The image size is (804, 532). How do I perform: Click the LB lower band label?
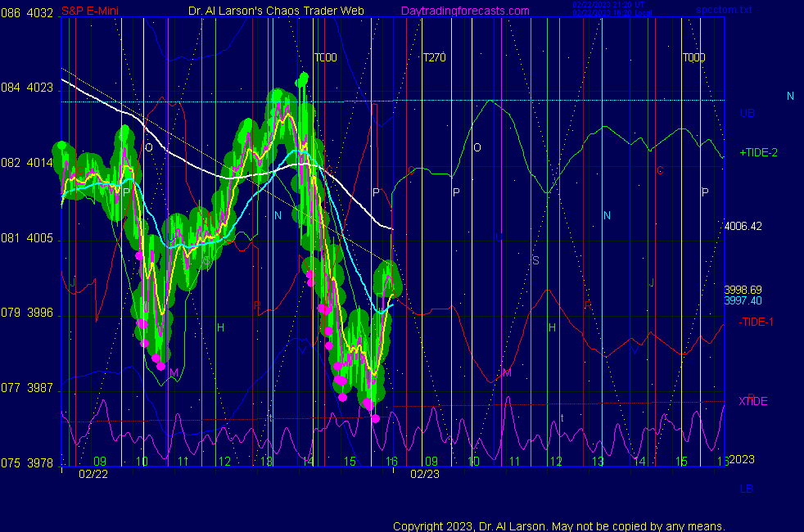pyautogui.click(x=747, y=489)
